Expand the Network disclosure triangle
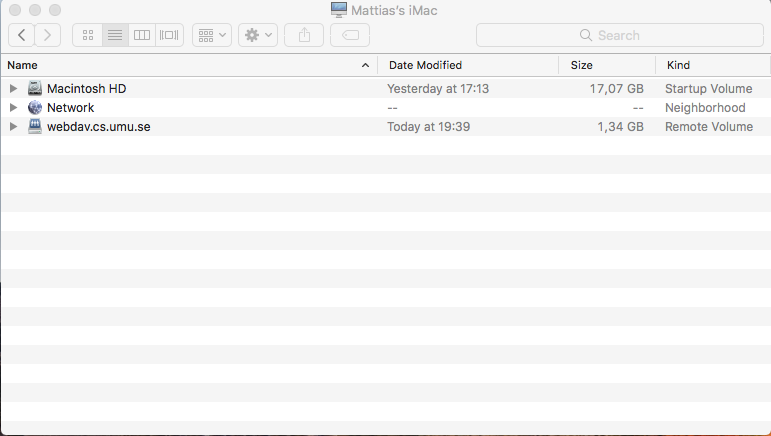 pos(13,107)
